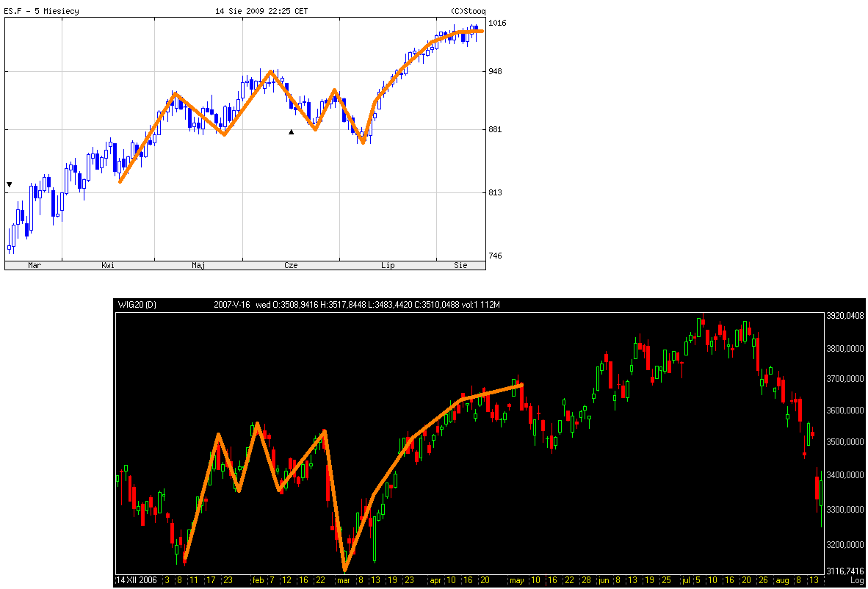The height and width of the screenshot is (589, 868).
Task: Click the 14 XII 2006 start date label
Action: pyautogui.click(x=136, y=580)
